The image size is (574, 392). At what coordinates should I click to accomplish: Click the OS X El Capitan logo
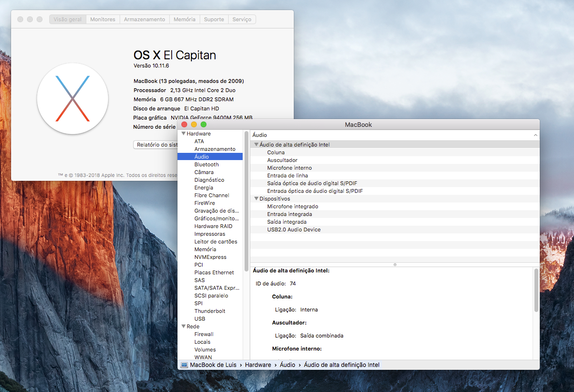point(72,99)
